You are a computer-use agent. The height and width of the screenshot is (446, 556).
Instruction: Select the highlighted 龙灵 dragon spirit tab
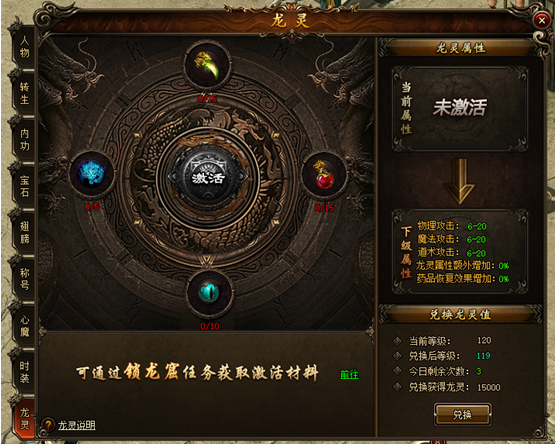pyautogui.click(x=23, y=419)
